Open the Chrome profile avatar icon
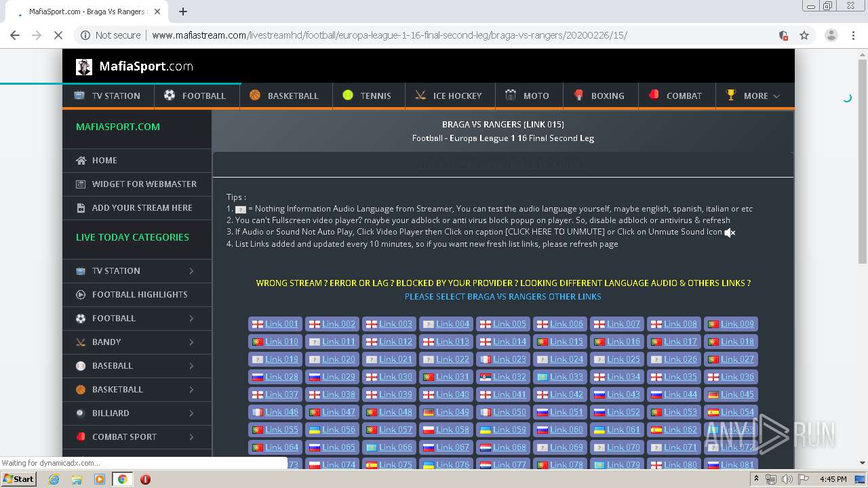The width and height of the screenshot is (868, 488). pyautogui.click(x=831, y=35)
